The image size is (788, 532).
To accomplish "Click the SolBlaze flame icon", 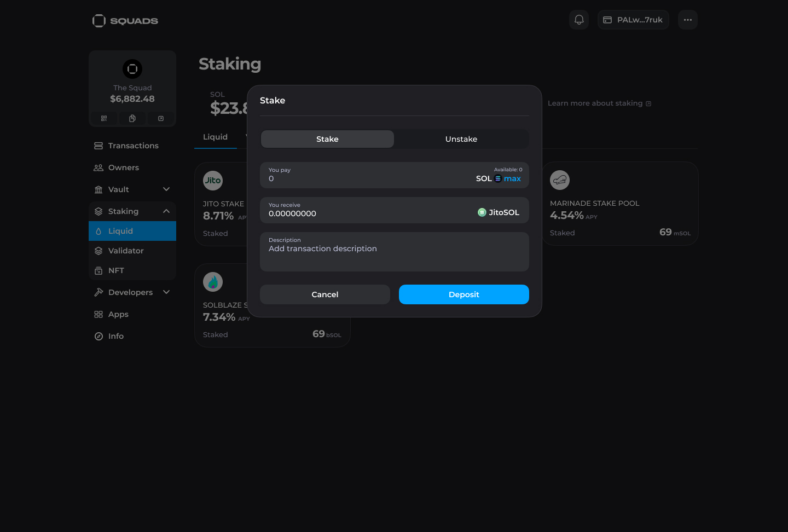I will [x=213, y=282].
